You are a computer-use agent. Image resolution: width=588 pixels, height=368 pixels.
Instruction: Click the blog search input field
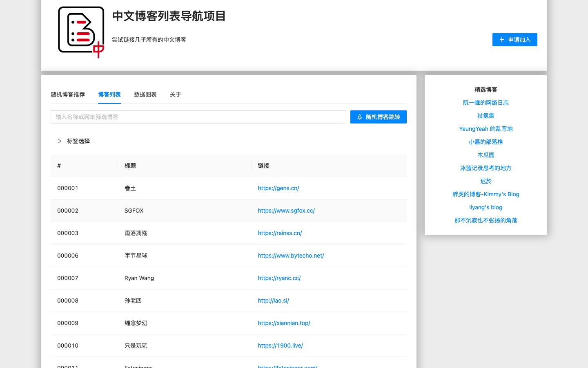coord(198,117)
